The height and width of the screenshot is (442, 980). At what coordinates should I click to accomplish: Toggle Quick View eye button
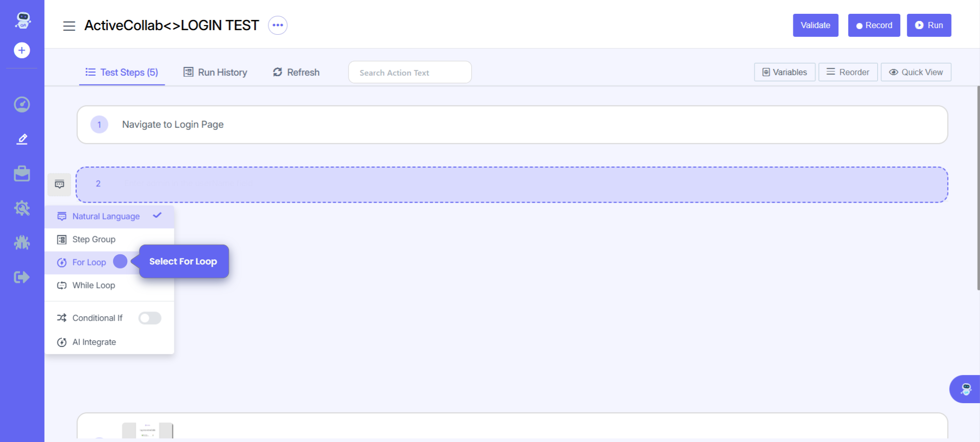point(916,72)
